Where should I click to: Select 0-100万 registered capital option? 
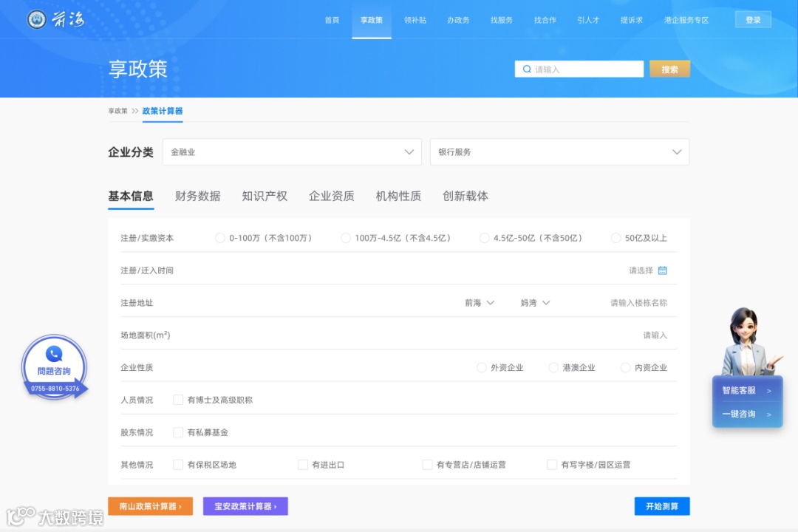(x=220, y=238)
